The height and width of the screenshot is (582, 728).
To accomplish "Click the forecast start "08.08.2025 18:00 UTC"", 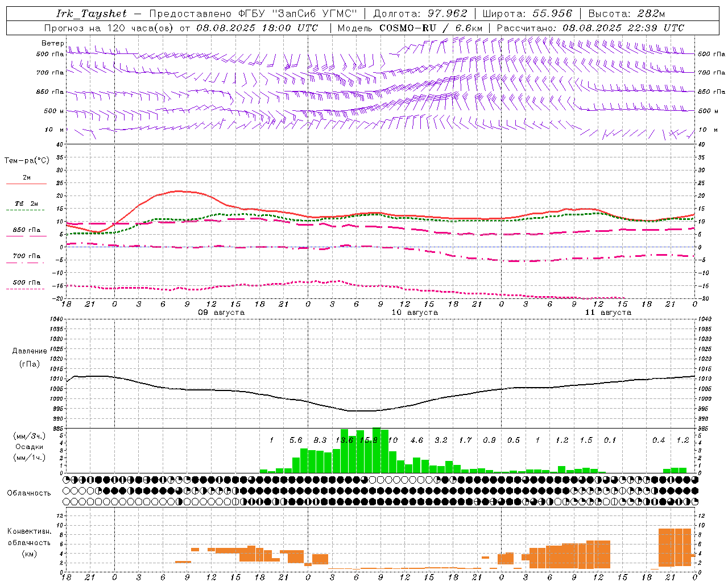I will point(257,28).
